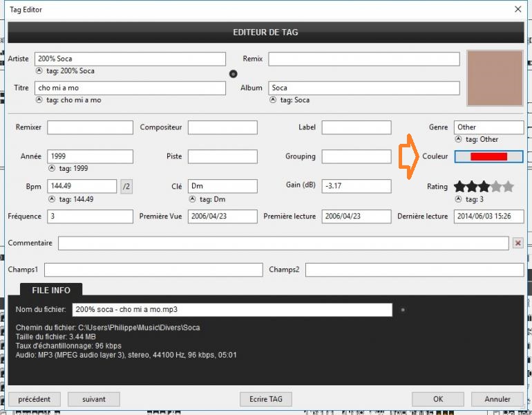Go to previous track with précédent
Screen dimensions: 532x415
click(x=34, y=399)
